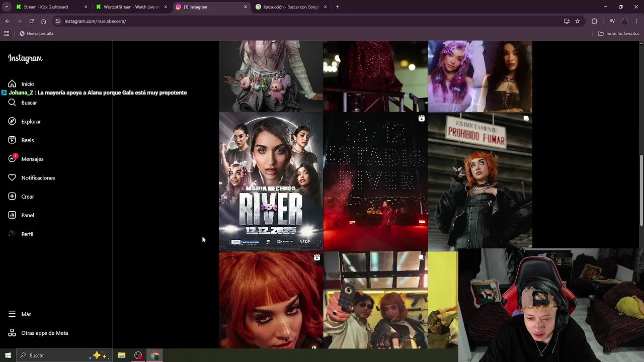The width and height of the screenshot is (644, 362).
Task: Click the browser home button
Action: [43, 21]
